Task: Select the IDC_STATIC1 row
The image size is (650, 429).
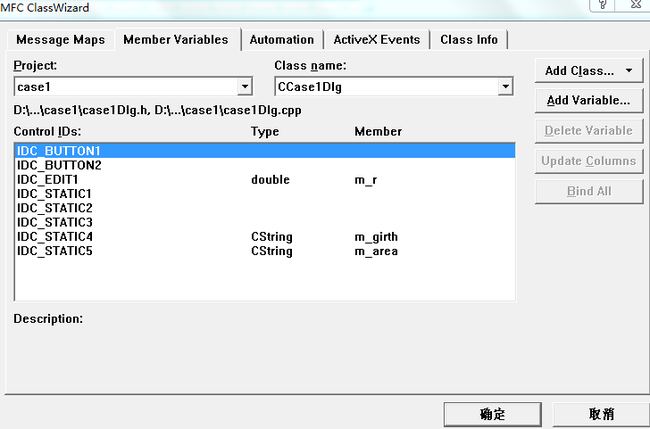Action: (265, 194)
